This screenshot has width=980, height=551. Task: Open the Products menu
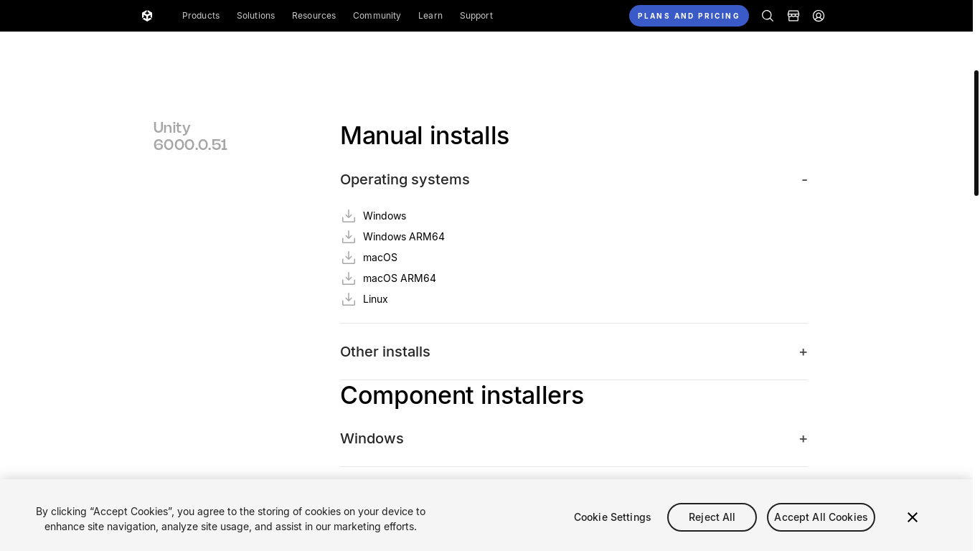[201, 16]
